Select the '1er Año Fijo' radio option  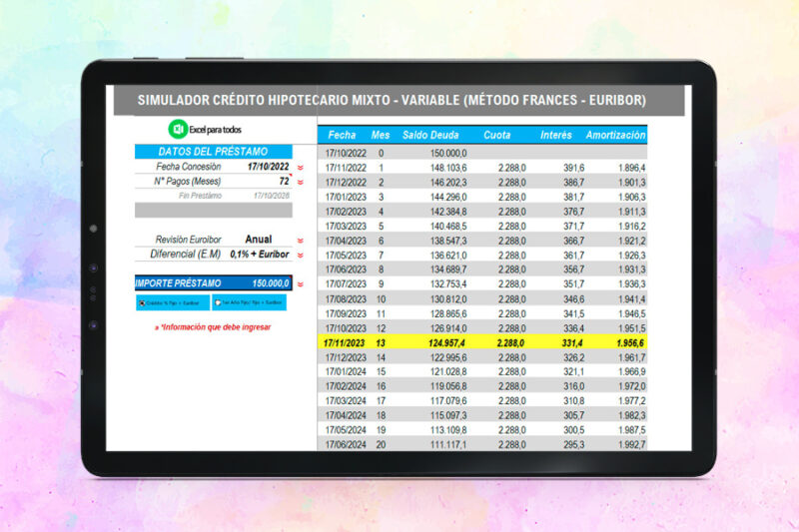click(x=249, y=302)
